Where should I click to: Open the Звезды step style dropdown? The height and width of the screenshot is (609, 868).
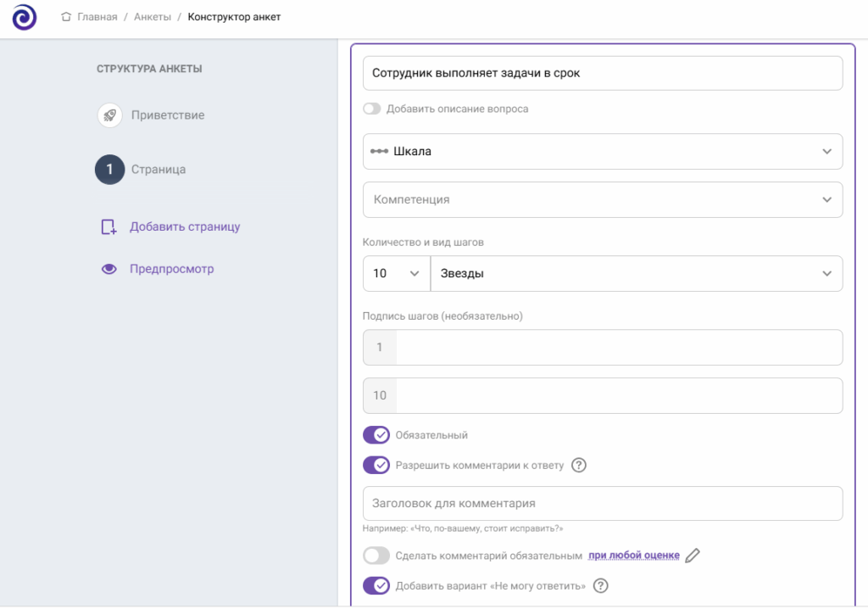click(636, 273)
